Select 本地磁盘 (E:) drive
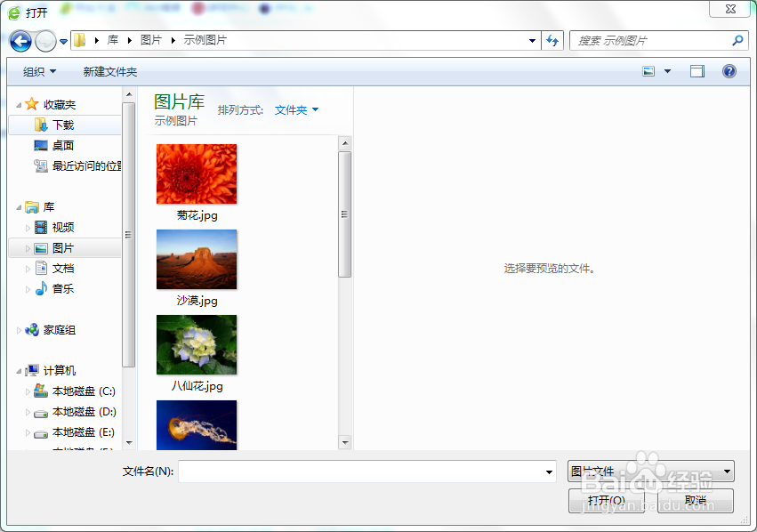 pos(84,432)
